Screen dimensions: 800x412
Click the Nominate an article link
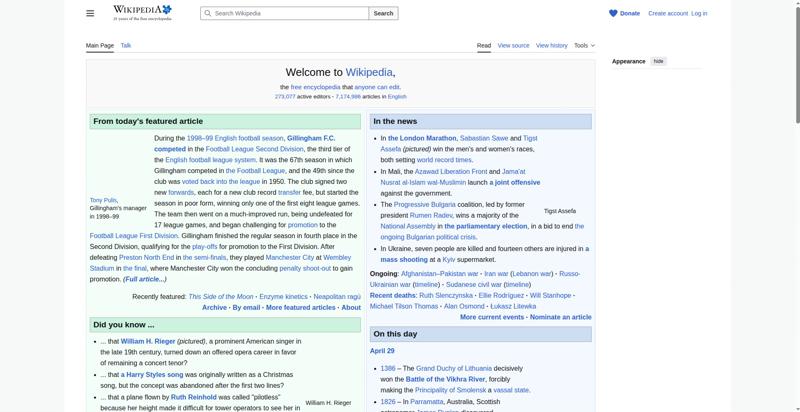tap(560, 317)
